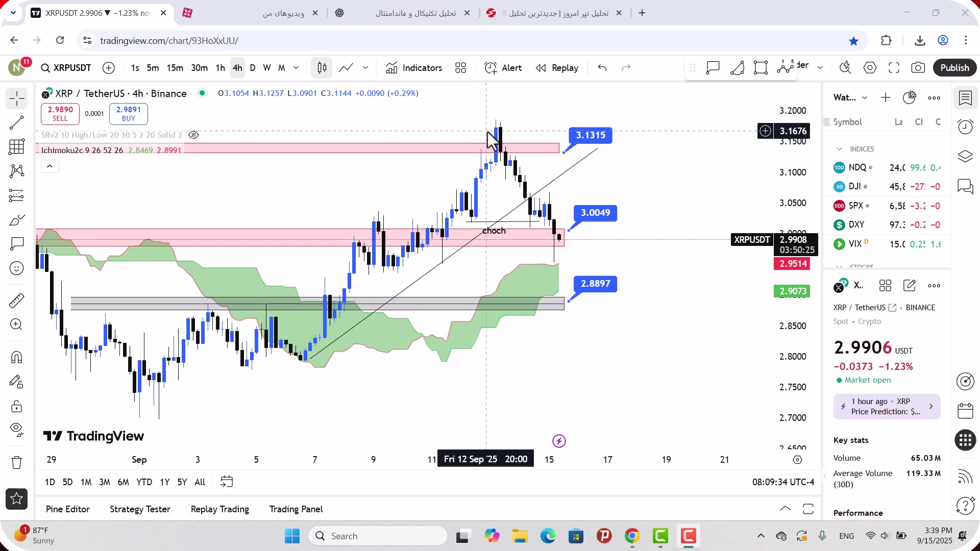This screenshot has width=980, height=551.
Task: Open the object tree layers icon
Action: pos(965,156)
